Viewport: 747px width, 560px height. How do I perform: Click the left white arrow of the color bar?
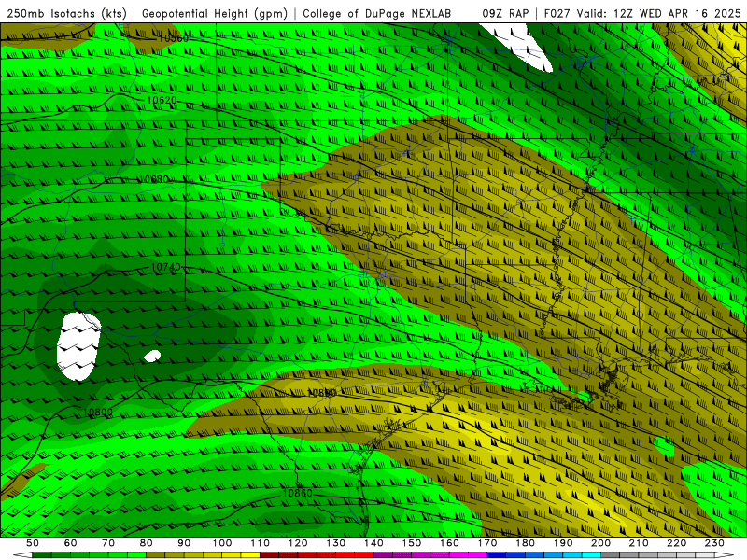pyautogui.click(x=22, y=555)
